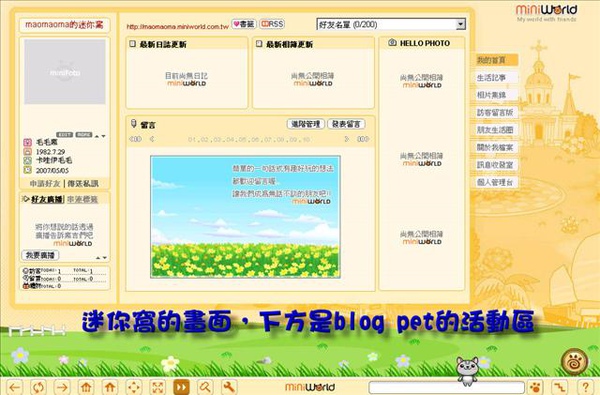Jump to first page of message pager
Viewport: 600px width, 395px height.
(x=135, y=139)
